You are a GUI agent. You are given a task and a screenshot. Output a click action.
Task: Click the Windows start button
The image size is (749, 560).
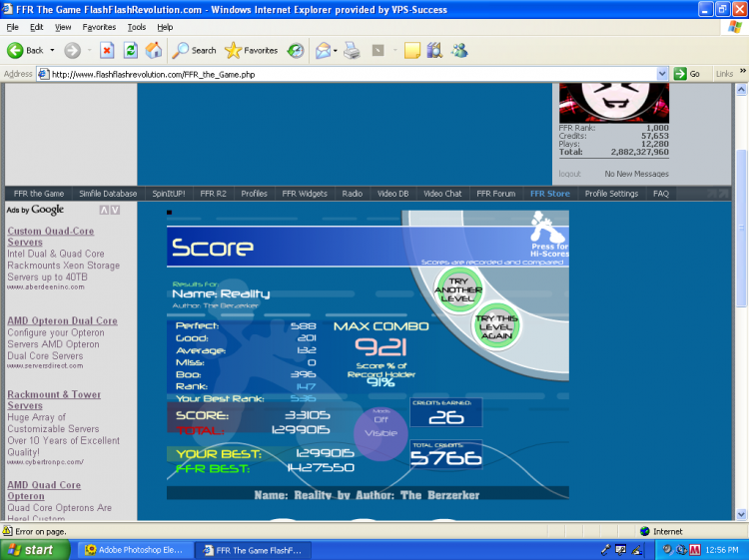pos(34,550)
